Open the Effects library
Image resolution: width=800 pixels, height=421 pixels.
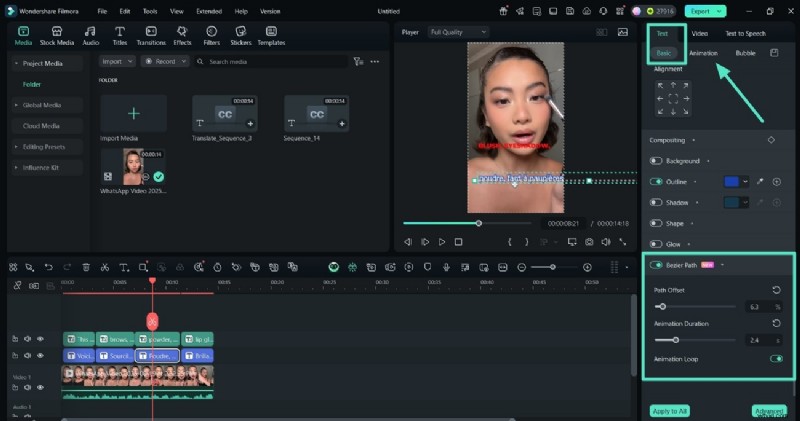click(182, 36)
